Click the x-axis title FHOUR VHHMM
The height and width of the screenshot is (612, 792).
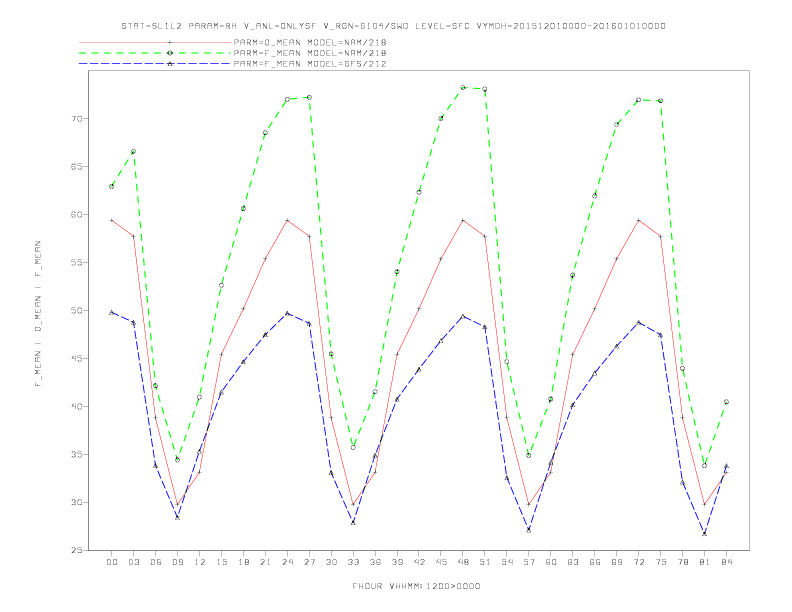coord(416,586)
